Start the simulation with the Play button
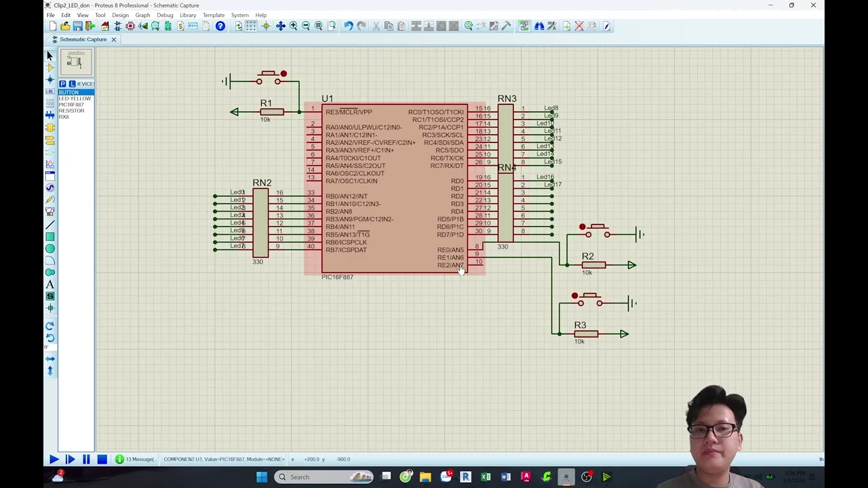The height and width of the screenshot is (488, 868). coord(54,460)
